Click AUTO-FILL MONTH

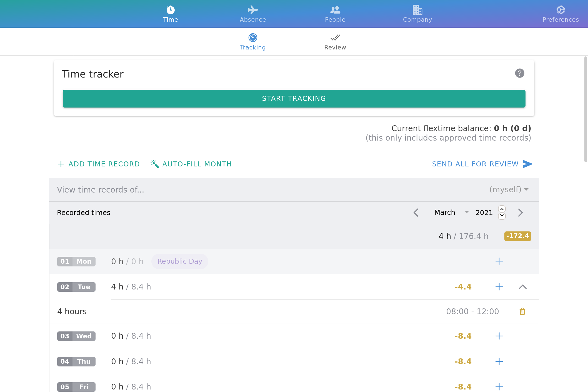point(191,164)
